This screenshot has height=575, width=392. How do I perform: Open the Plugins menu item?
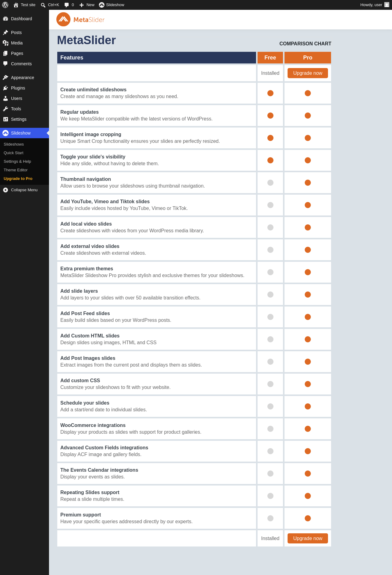(x=24, y=88)
